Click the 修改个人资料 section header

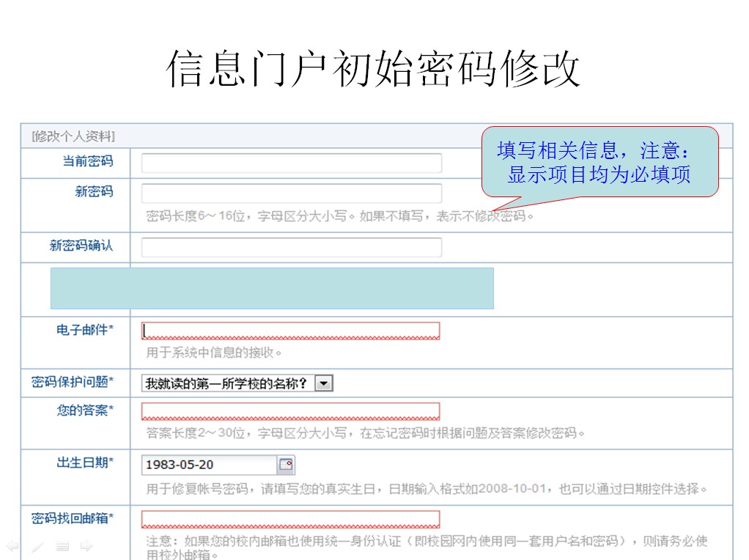point(73,136)
